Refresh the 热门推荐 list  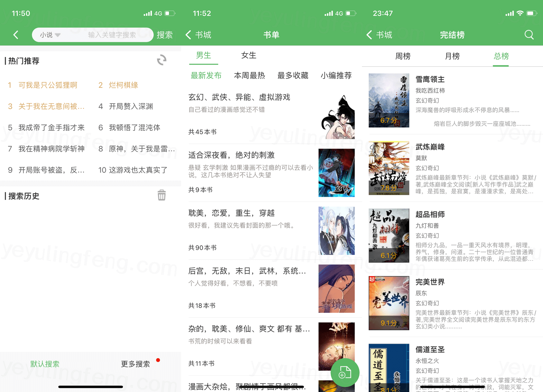point(161,60)
